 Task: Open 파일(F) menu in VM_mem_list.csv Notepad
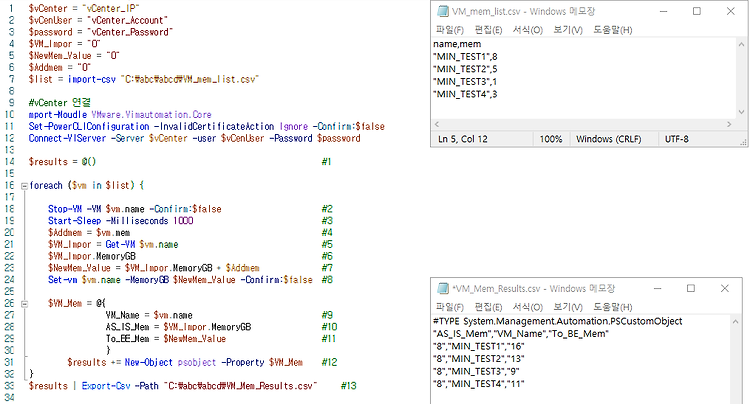coord(450,30)
